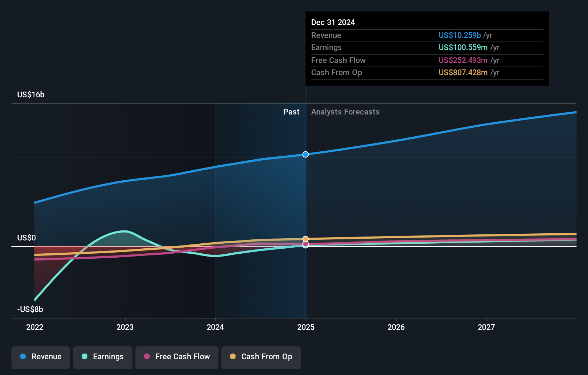This screenshot has height=375, width=588.
Task: Toggle the Free Cash Flow legend button
Action: pos(177,357)
